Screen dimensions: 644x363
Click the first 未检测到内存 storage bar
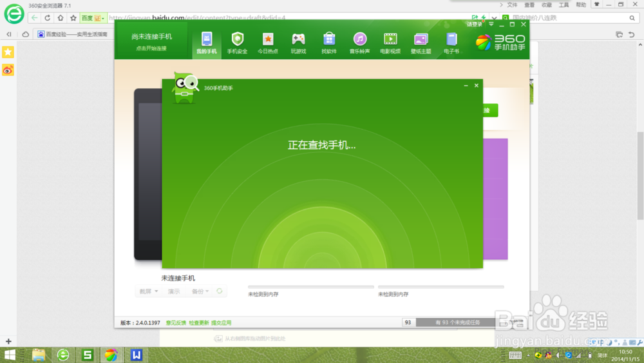click(311, 287)
